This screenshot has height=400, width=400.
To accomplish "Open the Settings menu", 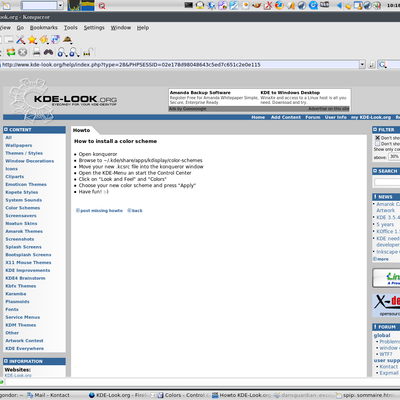I will tap(94, 28).
